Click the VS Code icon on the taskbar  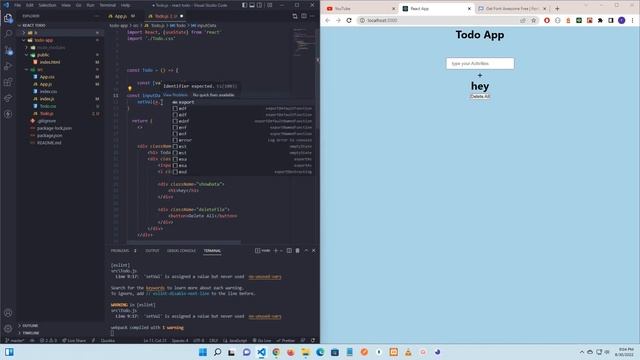coord(262,352)
